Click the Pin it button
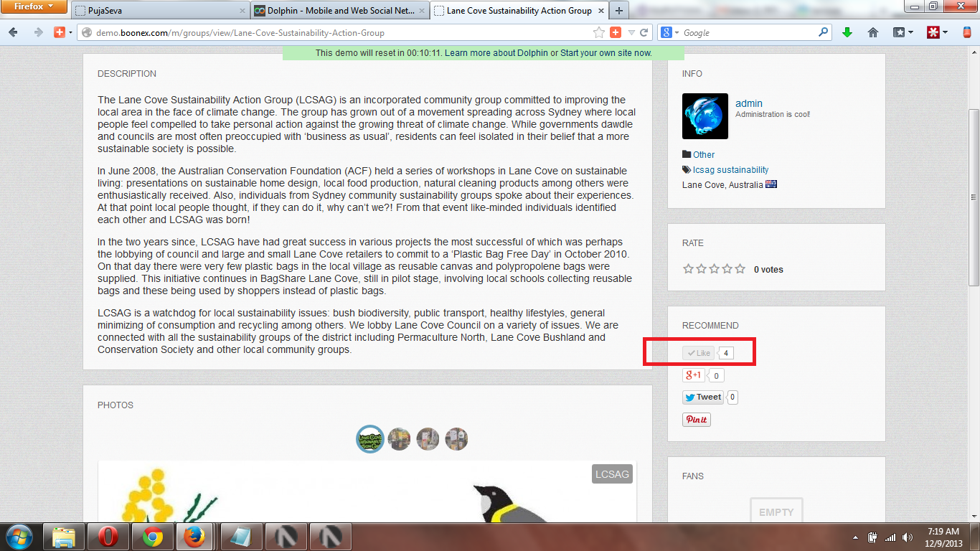This screenshot has width=980, height=551. [697, 420]
